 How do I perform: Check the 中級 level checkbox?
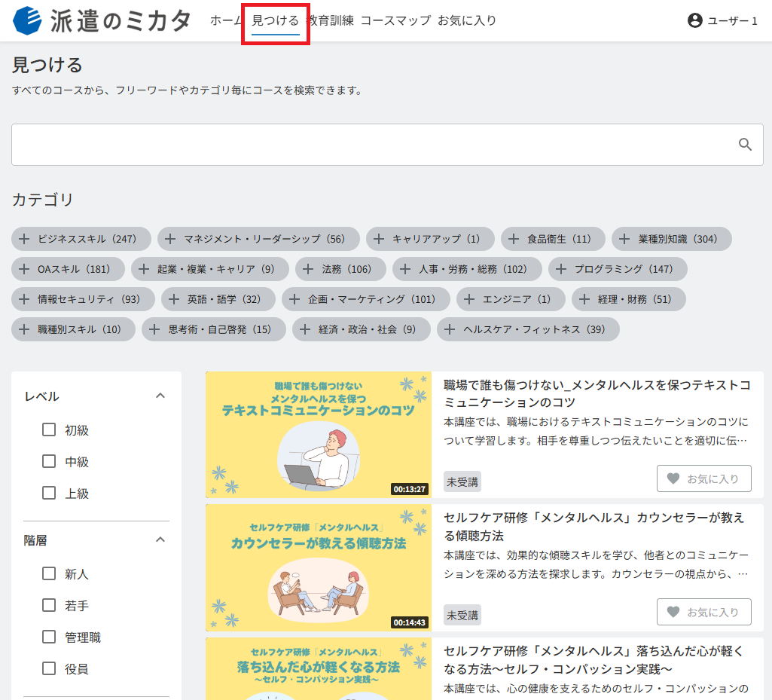(x=49, y=461)
